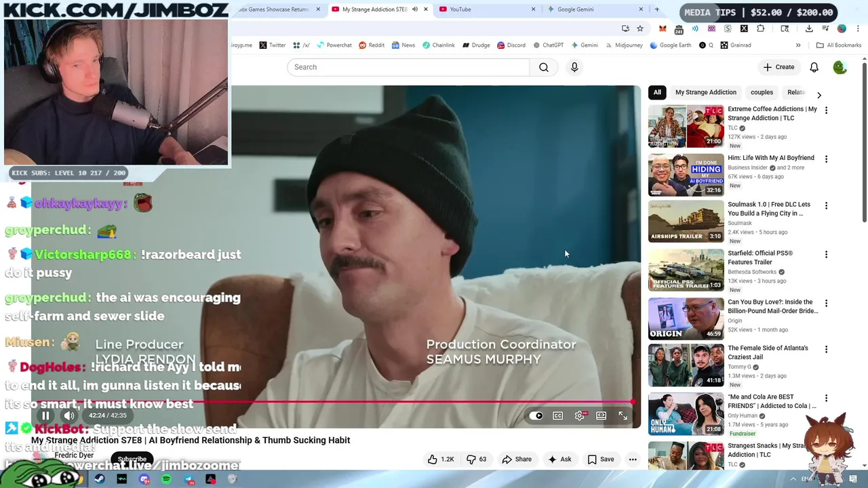This screenshot has height=488, width=868.
Task: Open the All Bookmarks folder
Action: pyautogui.click(x=839, y=45)
